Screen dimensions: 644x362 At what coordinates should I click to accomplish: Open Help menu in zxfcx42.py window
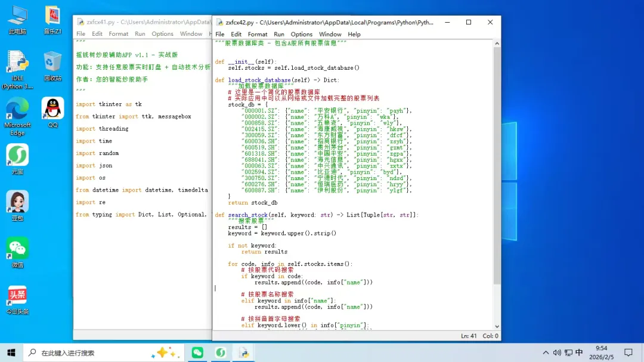click(354, 34)
